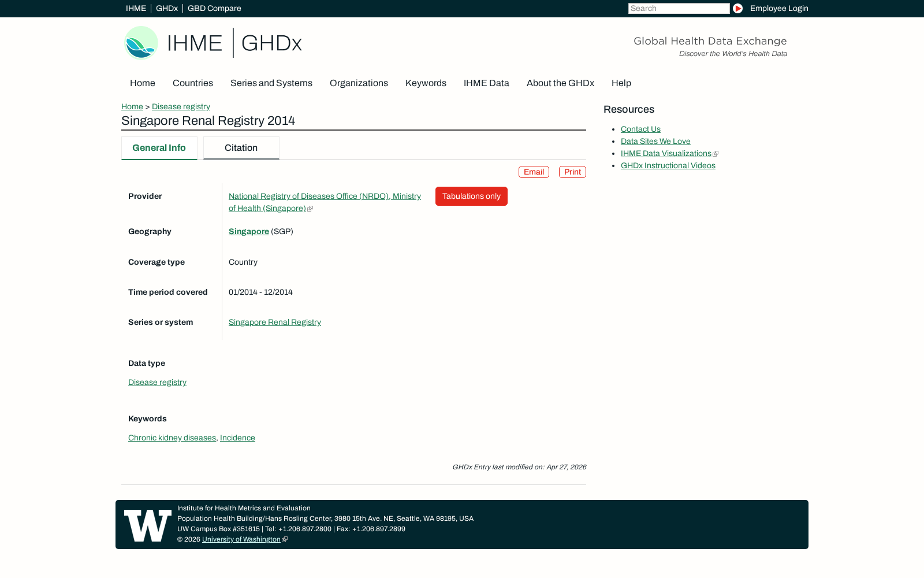Viewport: 924px width, 578px height.
Task: Click the 'Global Health Data Exchange' tagline
Action: 710,41
